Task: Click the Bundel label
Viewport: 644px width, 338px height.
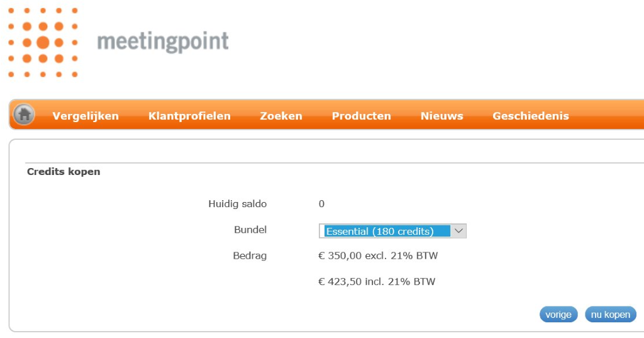Action: 250,230
